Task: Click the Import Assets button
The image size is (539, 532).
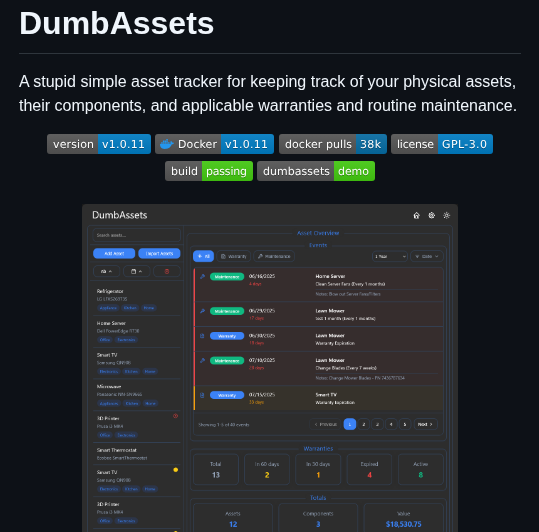Action: [x=159, y=253]
